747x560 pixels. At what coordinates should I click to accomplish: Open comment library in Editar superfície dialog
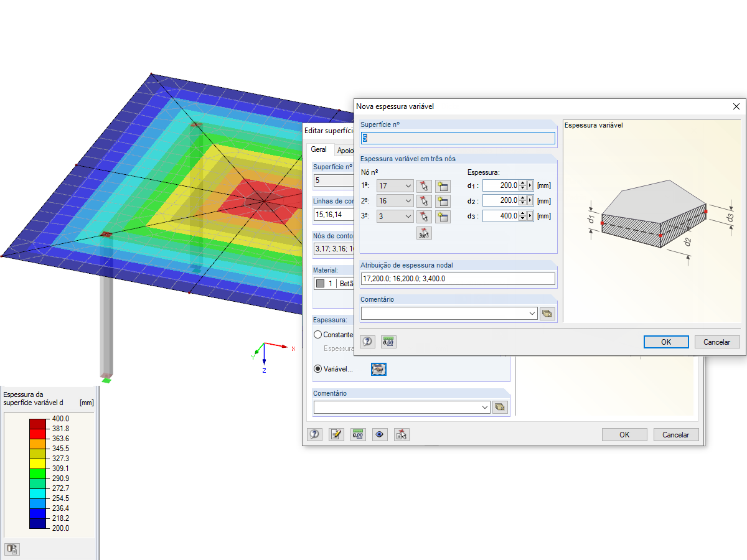[x=499, y=408]
